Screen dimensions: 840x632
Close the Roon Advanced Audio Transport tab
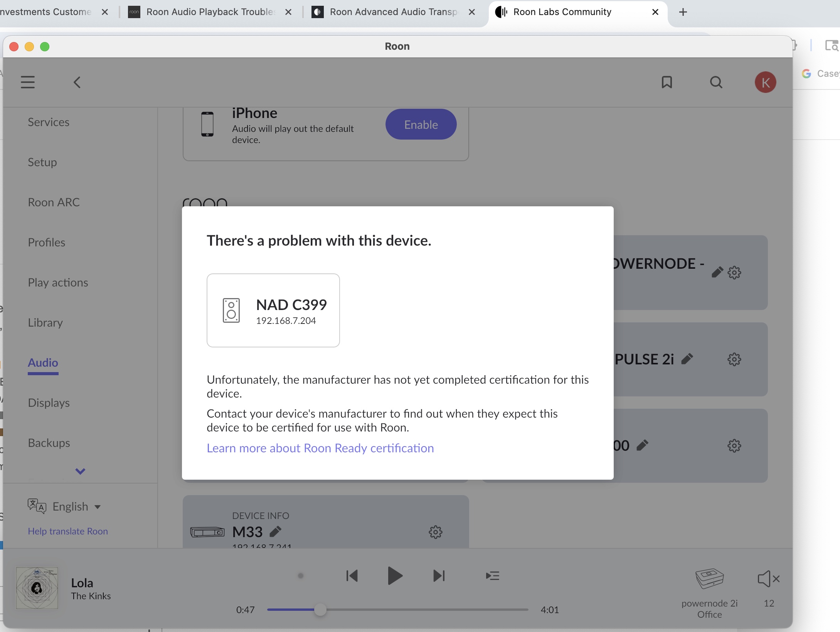coord(471,12)
